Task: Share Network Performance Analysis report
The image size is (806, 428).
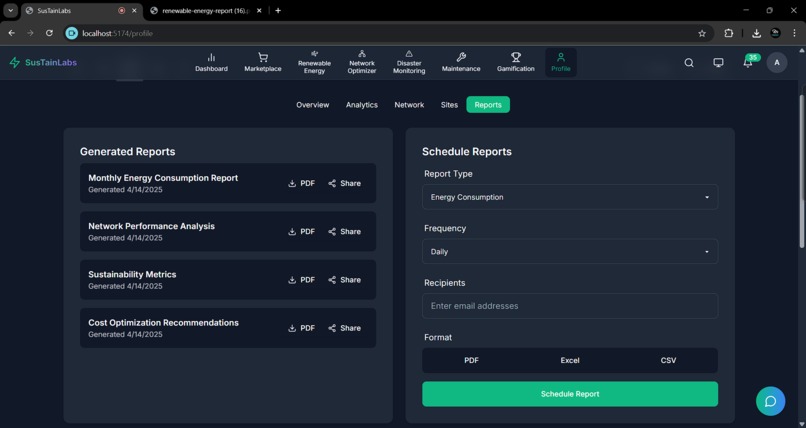Action: click(x=344, y=232)
